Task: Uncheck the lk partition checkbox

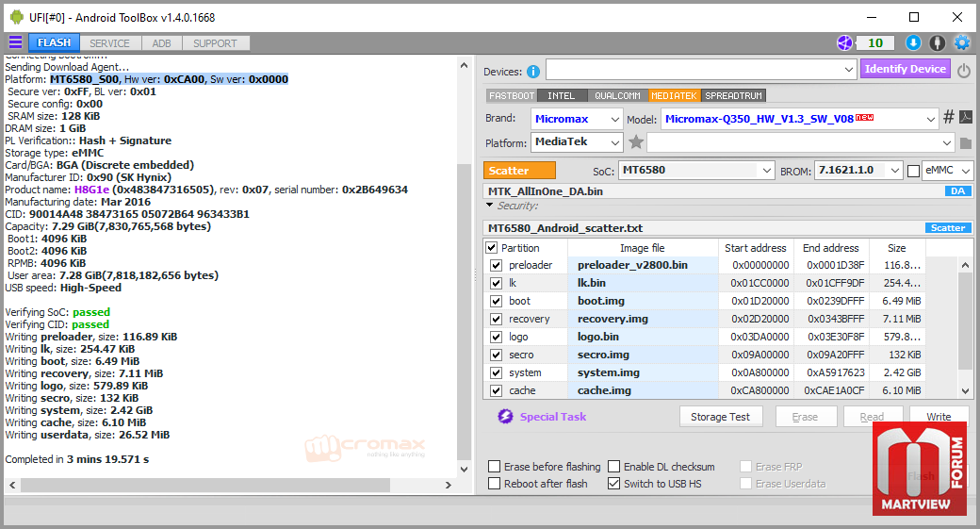Action: (497, 283)
